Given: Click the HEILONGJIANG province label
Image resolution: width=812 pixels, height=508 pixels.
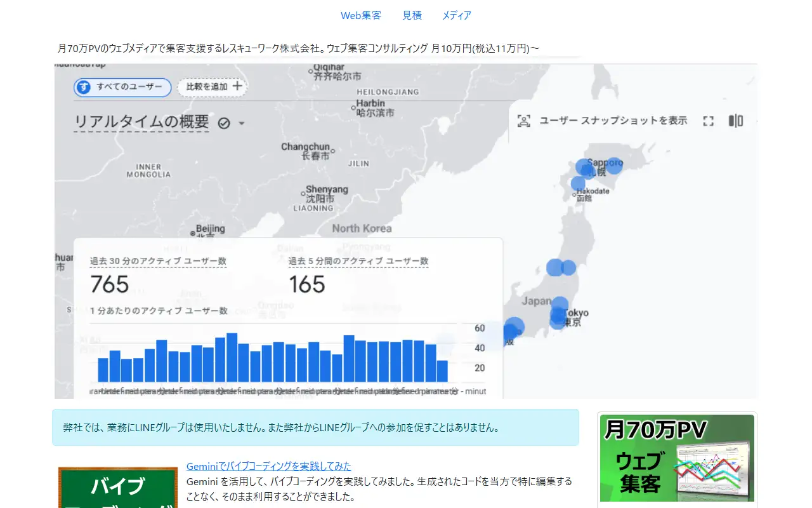Looking at the screenshot, I should 388,92.
